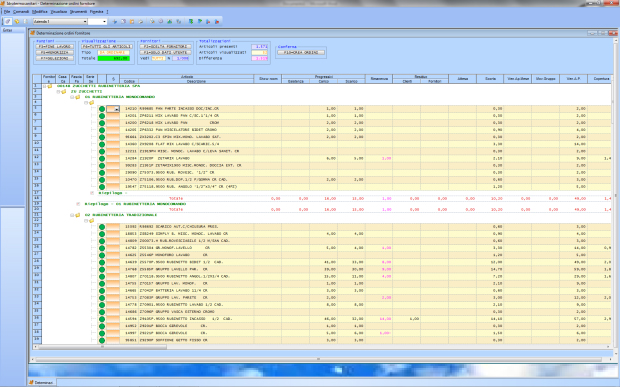Image resolution: width=620 pixels, height=387 pixels.
Task: Select 'SOFFIONE GETTO FISSO CR' description cell
Action: click(x=196, y=340)
